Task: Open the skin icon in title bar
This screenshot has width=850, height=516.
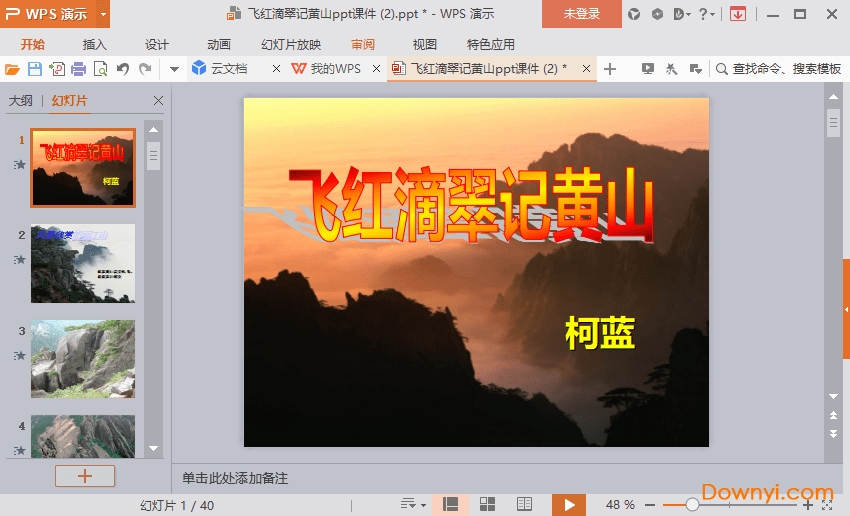Action: point(634,14)
